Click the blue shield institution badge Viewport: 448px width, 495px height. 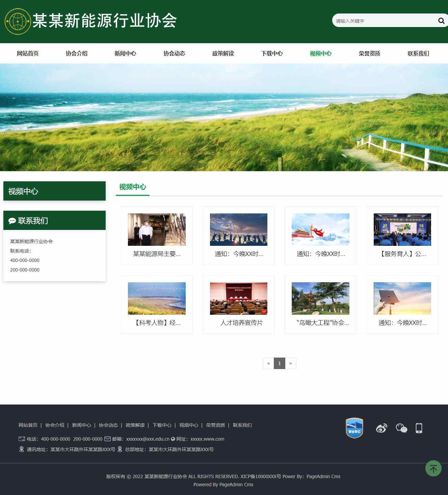pyautogui.click(x=354, y=428)
